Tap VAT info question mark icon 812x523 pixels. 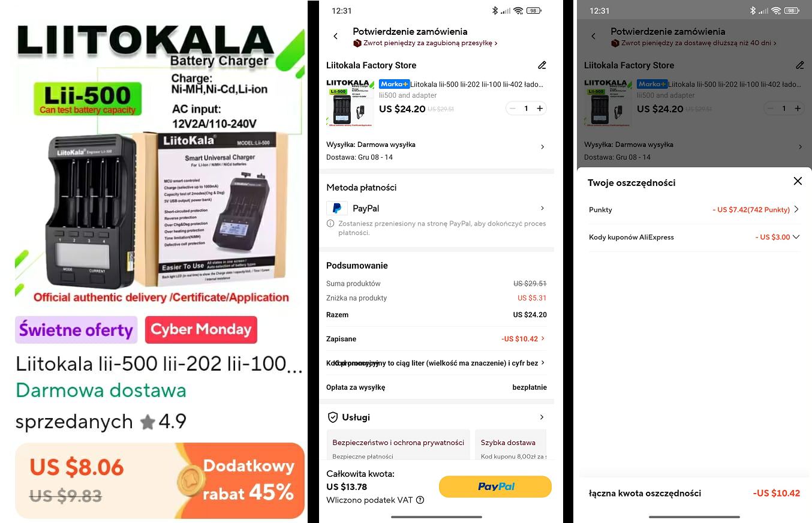click(x=420, y=500)
